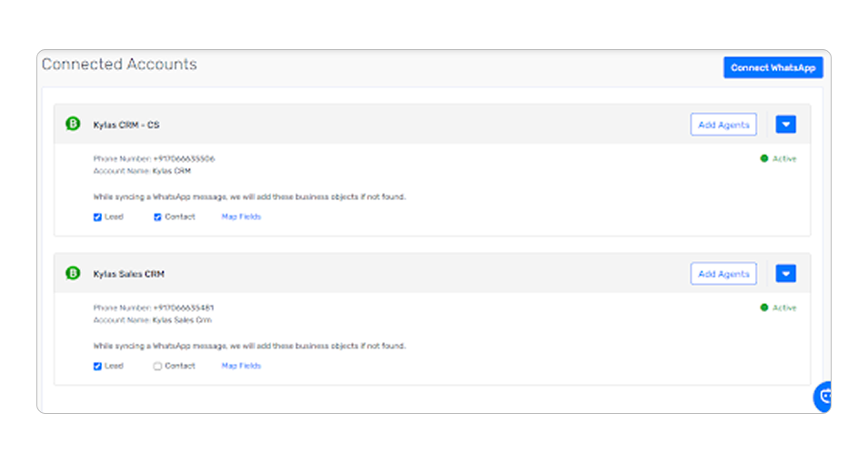The height and width of the screenshot is (463, 868).
Task: Disable the Lead checkbox under Kylas Sales CRM
Action: [97, 367]
